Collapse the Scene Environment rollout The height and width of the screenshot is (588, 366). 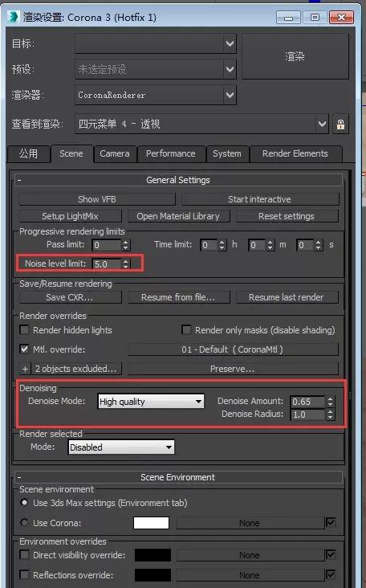[x=19, y=478]
